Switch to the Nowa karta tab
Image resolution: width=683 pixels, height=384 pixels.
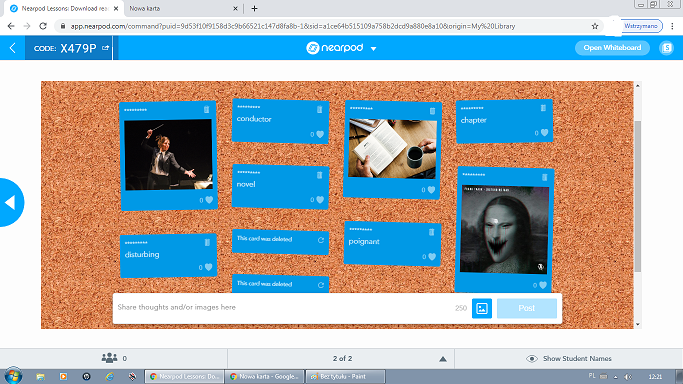[181, 8]
